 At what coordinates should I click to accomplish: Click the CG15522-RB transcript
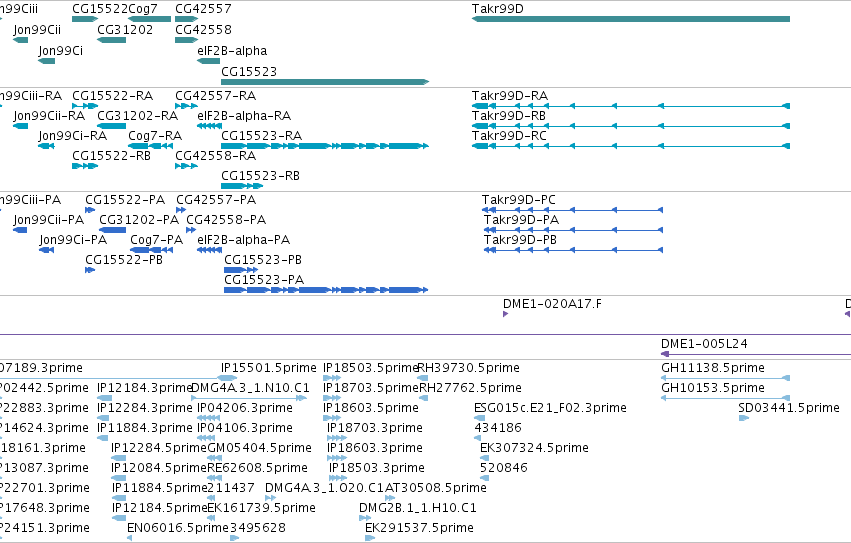coord(85,166)
